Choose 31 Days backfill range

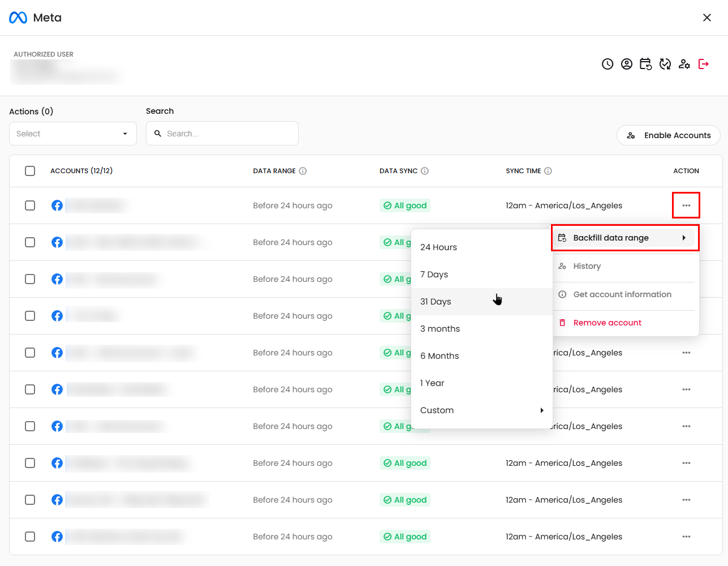click(436, 302)
